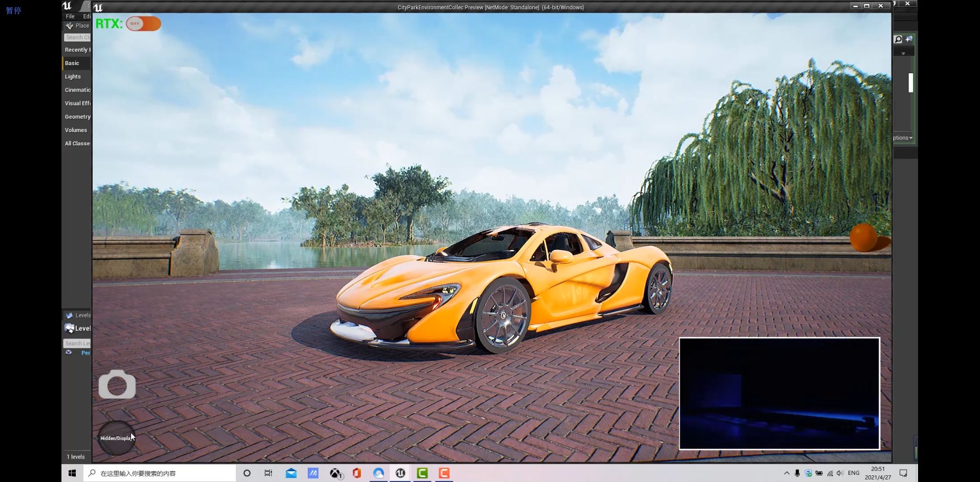980x482 pixels.
Task: Open the Windows notification center icon
Action: (903, 473)
